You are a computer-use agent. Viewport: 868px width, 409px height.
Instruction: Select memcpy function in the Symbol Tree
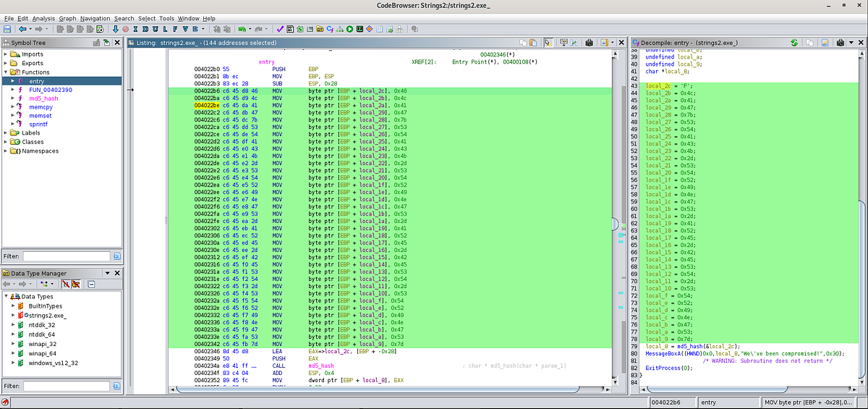[42, 107]
